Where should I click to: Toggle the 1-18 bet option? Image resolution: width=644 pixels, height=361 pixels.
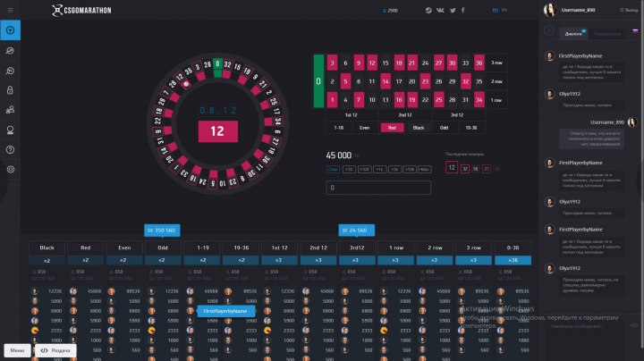tap(339, 128)
